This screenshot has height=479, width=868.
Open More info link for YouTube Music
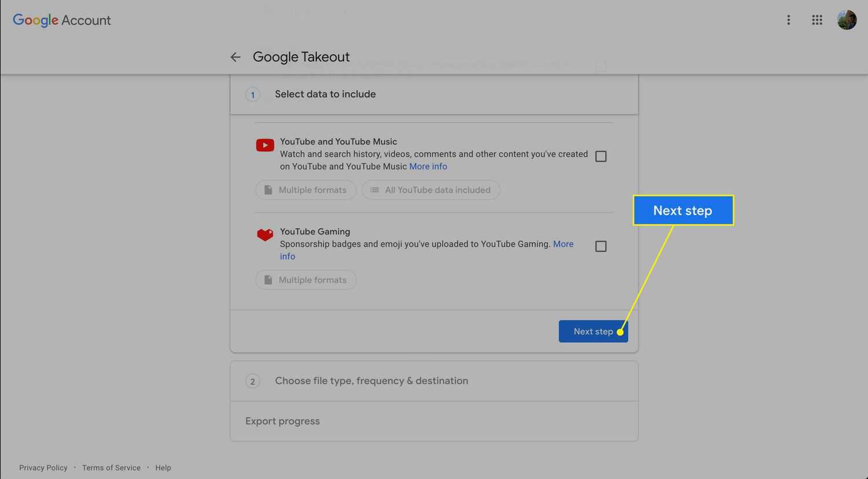point(428,166)
